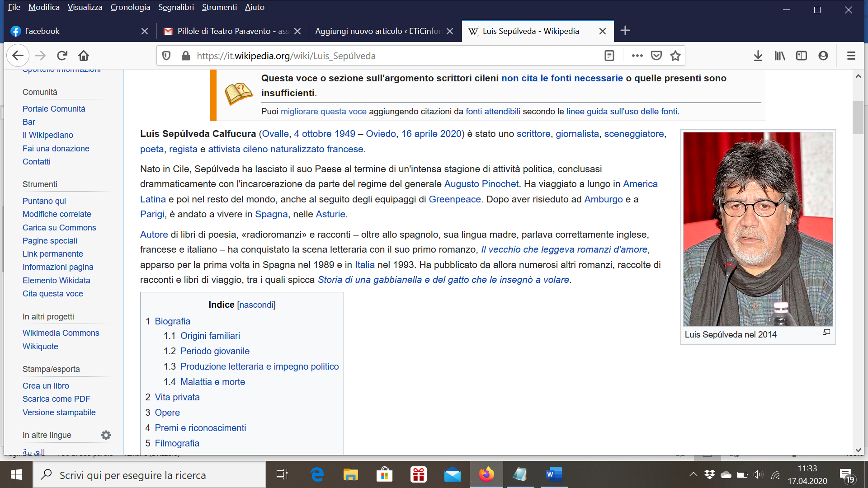
Task: Open the File menu
Action: (x=14, y=7)
